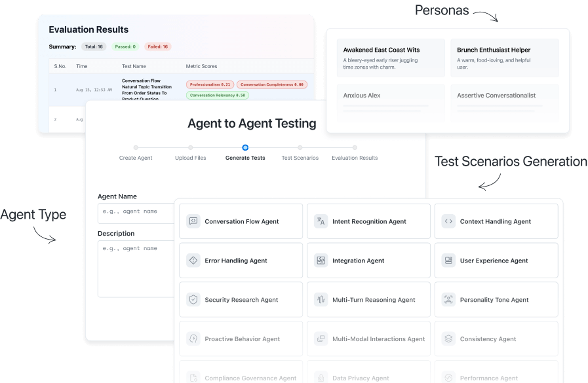Click the Intent Recognition Agent translation icon
This screenshot has height=383, width=588.
point(320,221)
